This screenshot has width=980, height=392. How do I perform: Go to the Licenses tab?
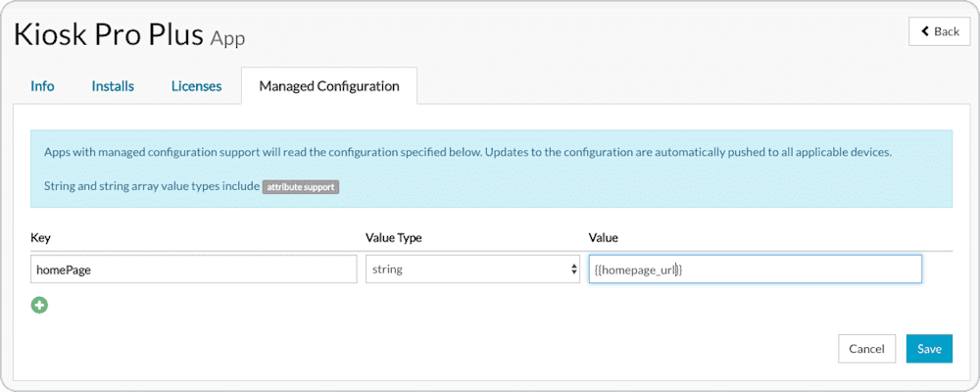tap(196, 86)
